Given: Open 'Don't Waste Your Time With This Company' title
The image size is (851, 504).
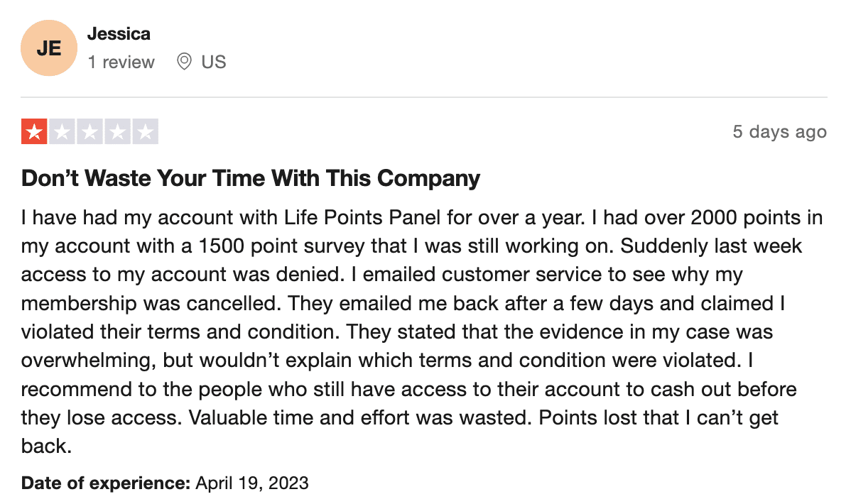Looking at the screenshot, I should tap(251, 178).
